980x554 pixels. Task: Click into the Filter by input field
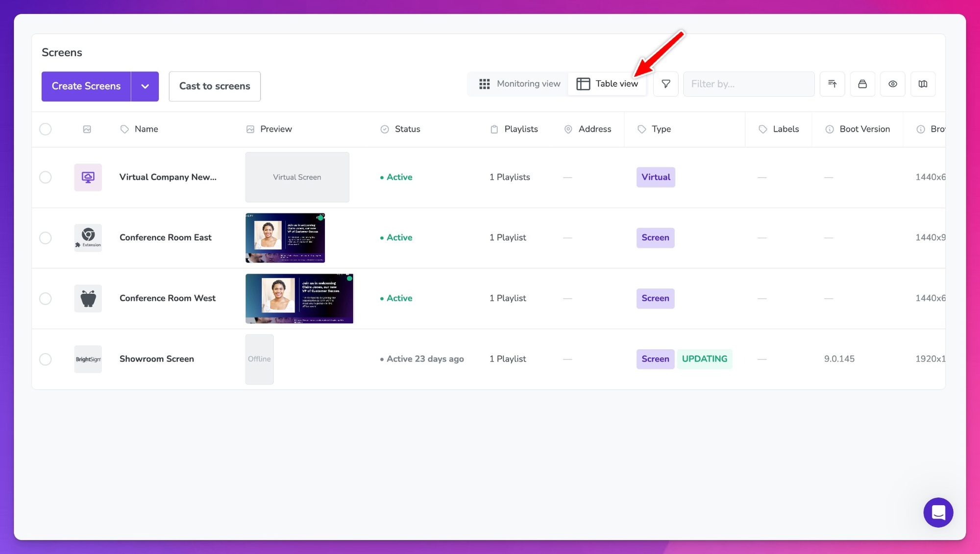749,84
